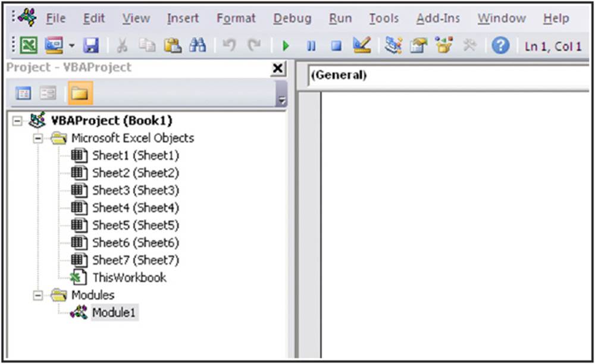Click the Redo arrow icon
Screen dimensions: 595x364
(x=254, y=45)
